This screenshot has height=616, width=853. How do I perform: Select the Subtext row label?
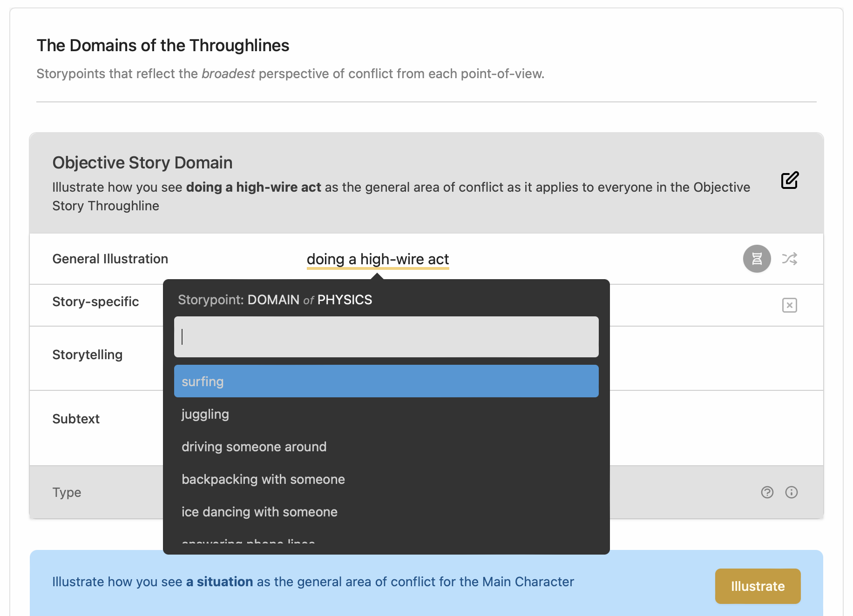click(x=76, y=419)
